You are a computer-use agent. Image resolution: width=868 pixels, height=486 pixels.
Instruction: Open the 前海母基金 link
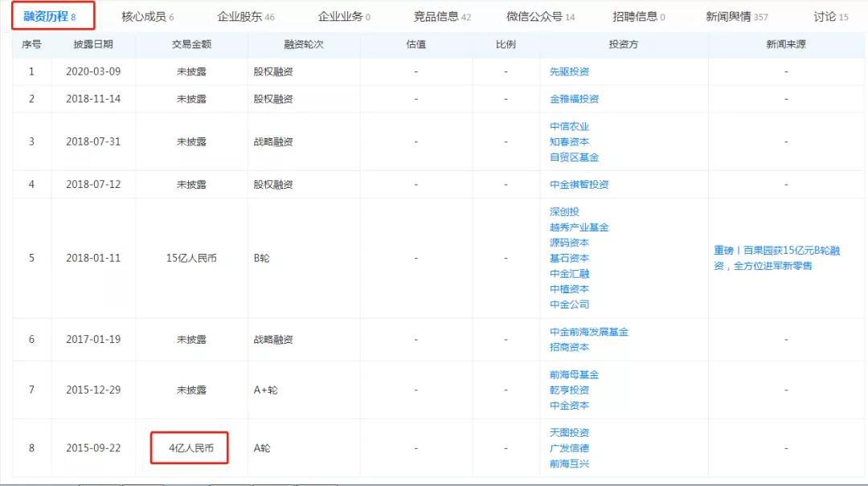pyautogui.click(x=574, y=374)
